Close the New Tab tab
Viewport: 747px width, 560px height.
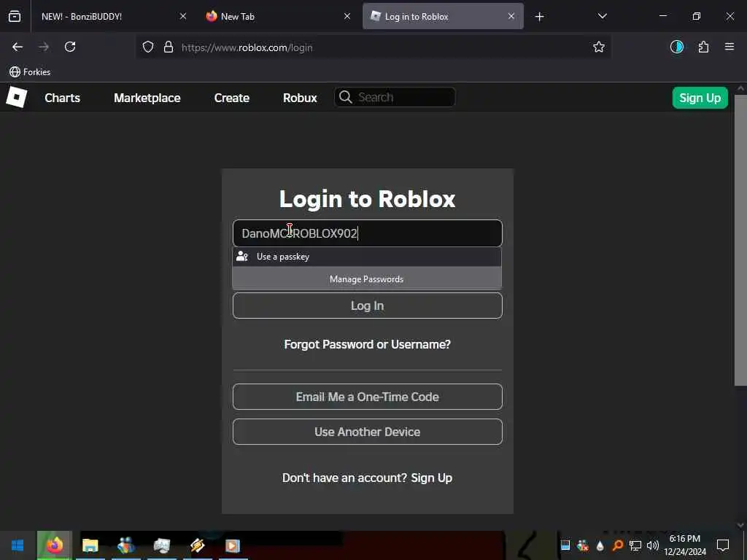[x=347, y=16]
